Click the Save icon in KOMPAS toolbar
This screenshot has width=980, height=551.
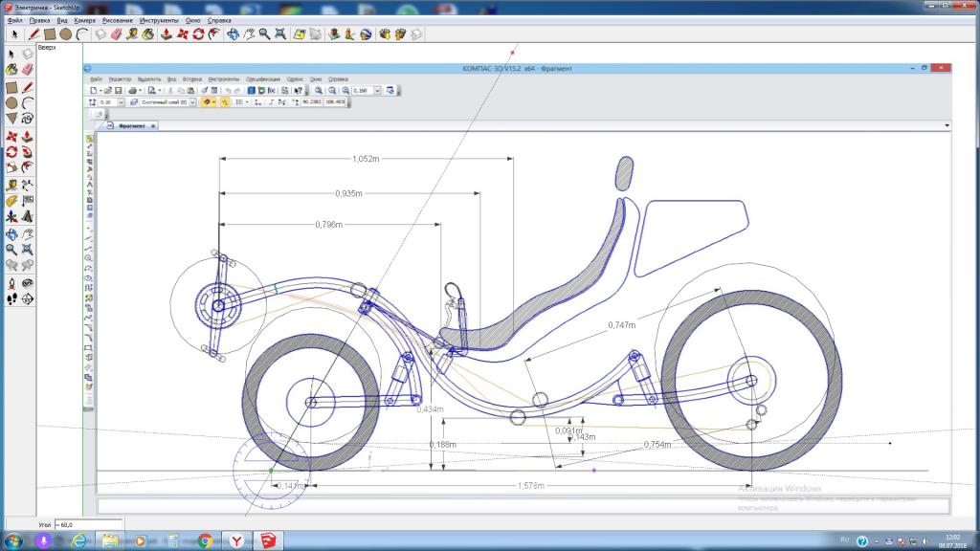click(x=118, y=91)
